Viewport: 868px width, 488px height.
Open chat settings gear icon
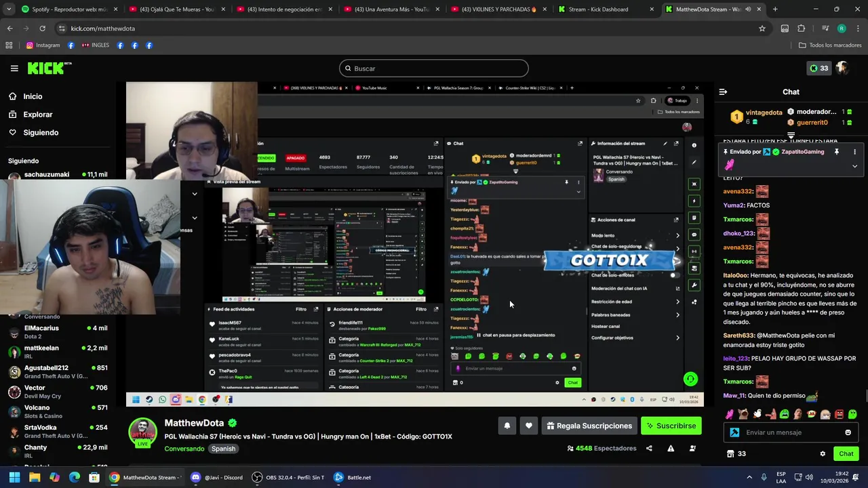[x=823, y=454]
